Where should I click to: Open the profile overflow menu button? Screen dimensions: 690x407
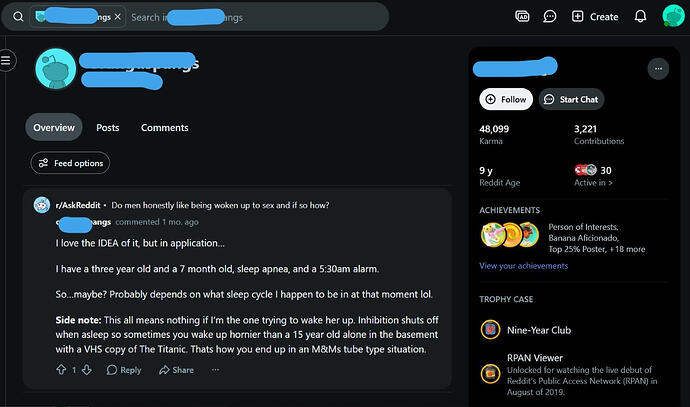pyautogui.click(x=658, y=69)
